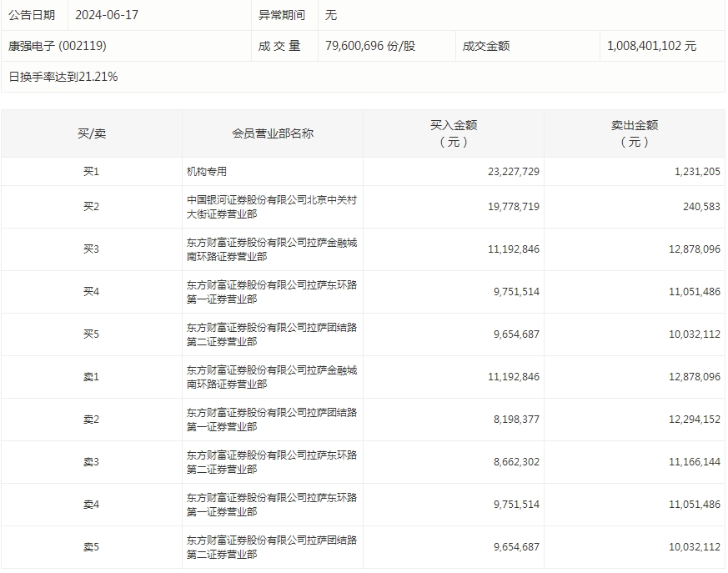Viewport: 728px width, 573px height.
Task: Select volume value 79,600,696 份/股
Action: (x=370, y=46)
